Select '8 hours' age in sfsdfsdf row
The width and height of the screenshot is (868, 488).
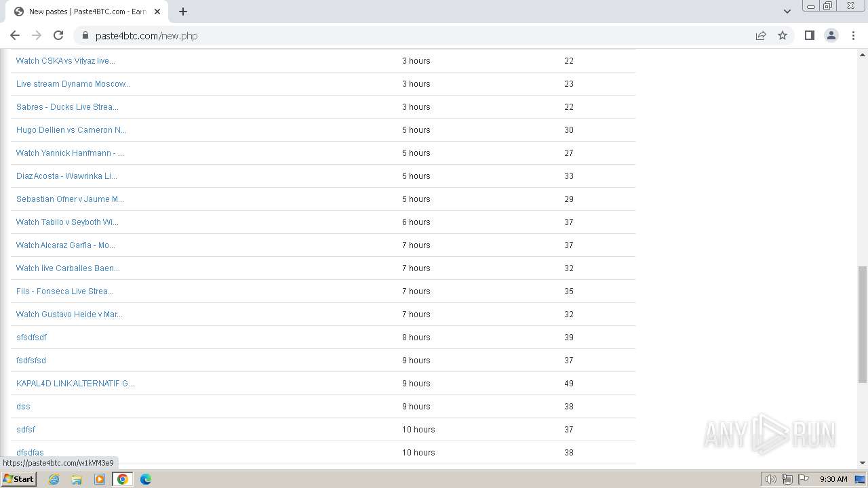tap(416, 338)
